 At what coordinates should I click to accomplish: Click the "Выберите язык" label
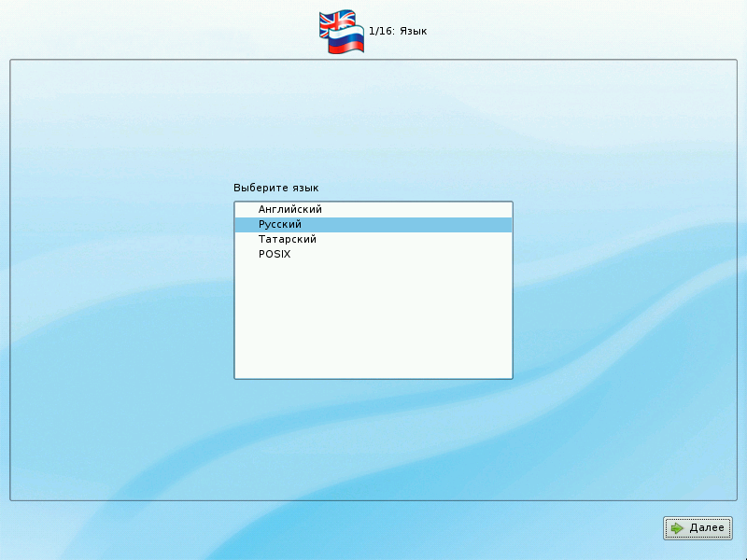pyautogui.click(x=275, y=188)
